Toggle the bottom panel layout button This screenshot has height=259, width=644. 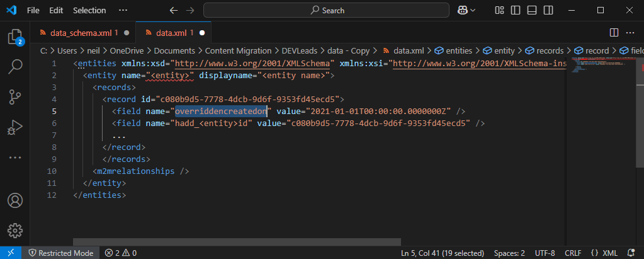pyautogui.click(x=531, y=10)
